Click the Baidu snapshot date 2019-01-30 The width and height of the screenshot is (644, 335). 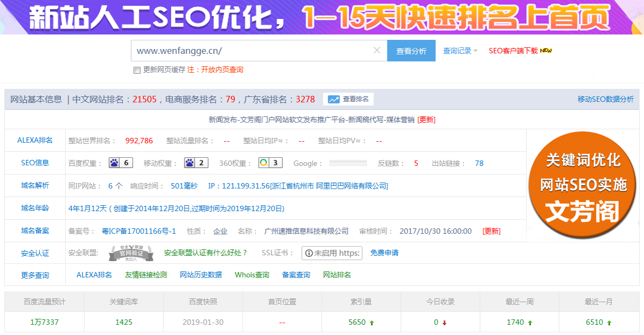tap(203, 322)
